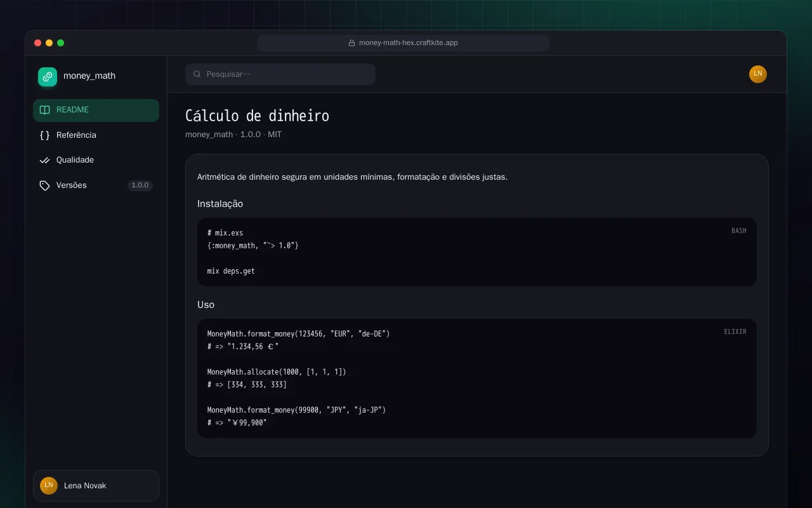Click the format_money EUR de-DE line
This screenshot has width=812, height=508.
point(298,334)
